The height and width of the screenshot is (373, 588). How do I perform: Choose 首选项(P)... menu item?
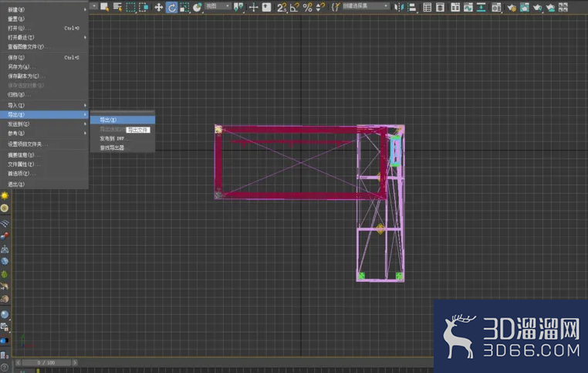coord(44,174)
